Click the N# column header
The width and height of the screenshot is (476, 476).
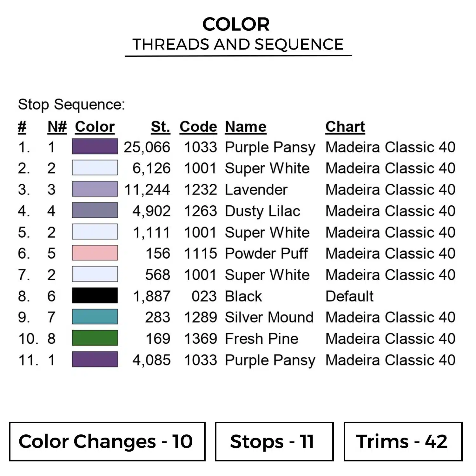pyautogui.click(x=57, y=127)
